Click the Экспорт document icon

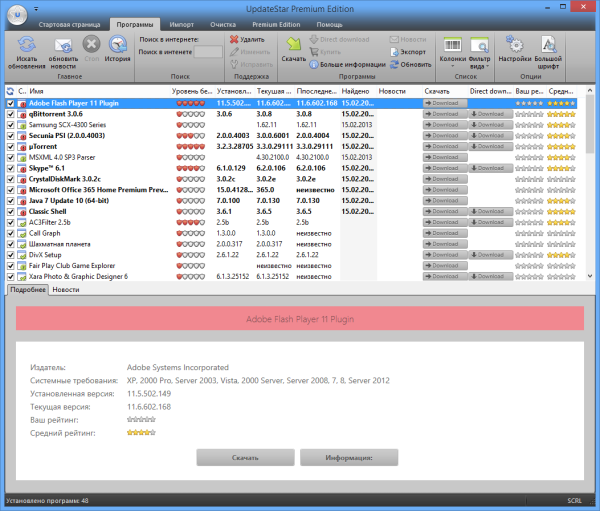(394, 52)
